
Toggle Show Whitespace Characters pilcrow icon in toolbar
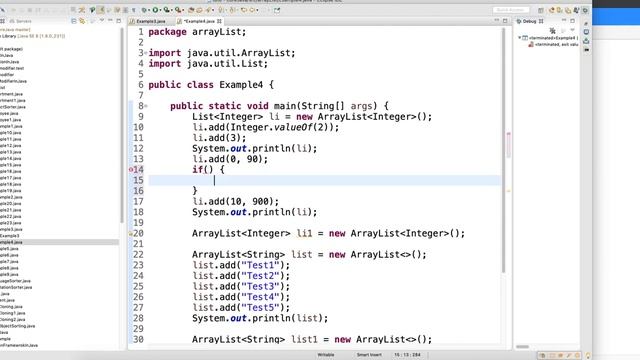[x=133, y=10]
